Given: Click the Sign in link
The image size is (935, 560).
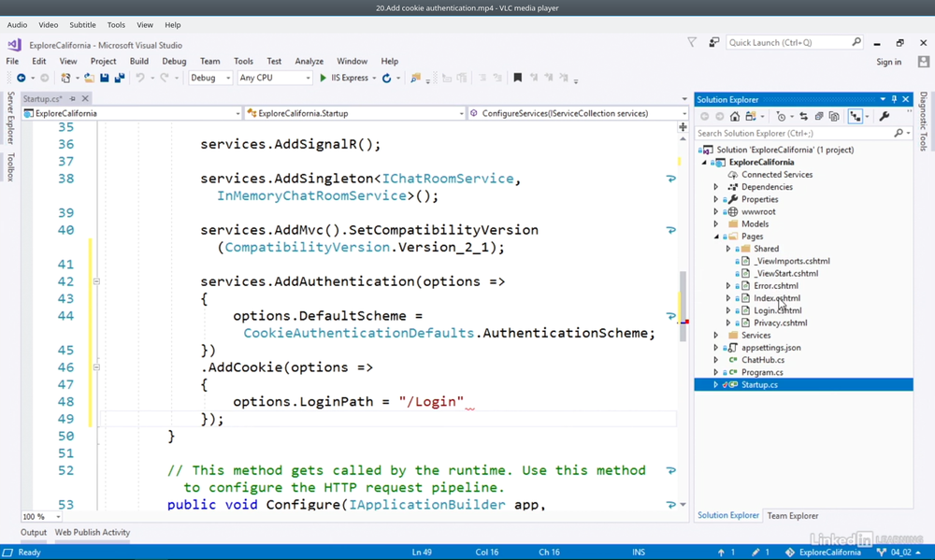Looking at the screenshot, I should tap(888, 62).
